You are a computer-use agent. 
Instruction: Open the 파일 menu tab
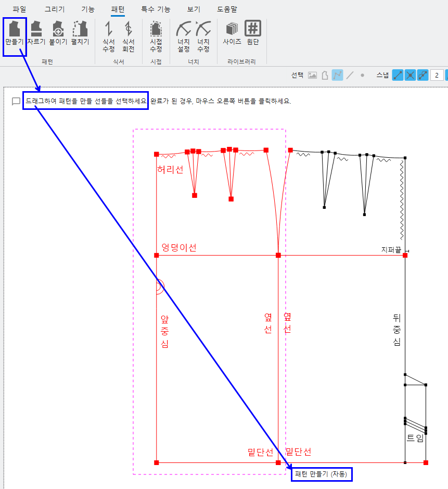[19, 9]
